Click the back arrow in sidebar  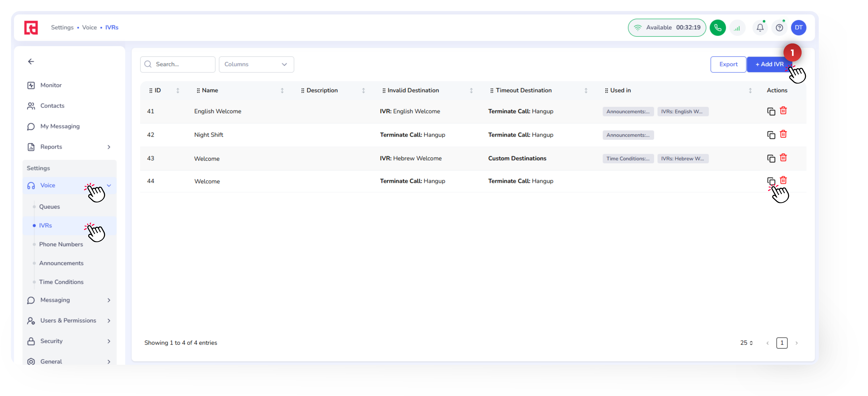point(31,61)
